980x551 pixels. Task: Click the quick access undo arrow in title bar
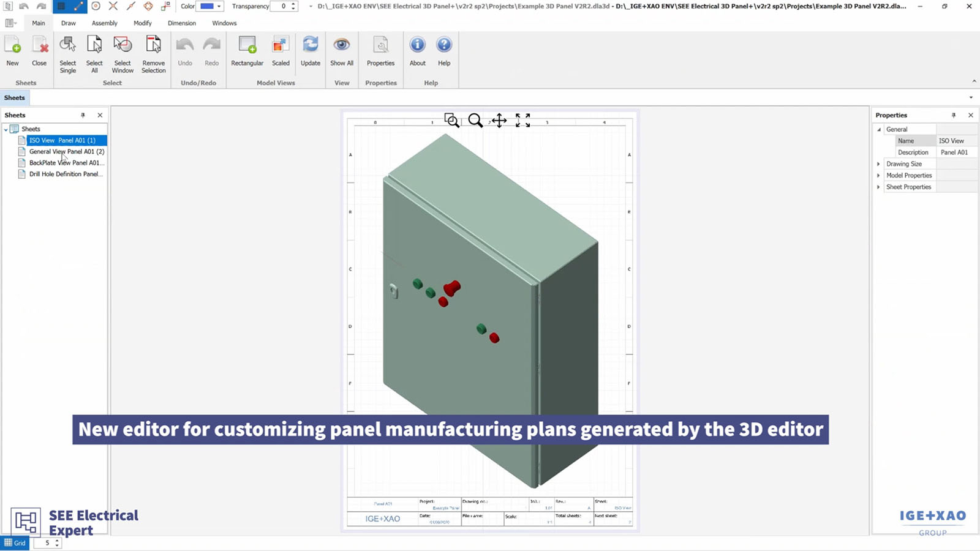coord(23,6)
